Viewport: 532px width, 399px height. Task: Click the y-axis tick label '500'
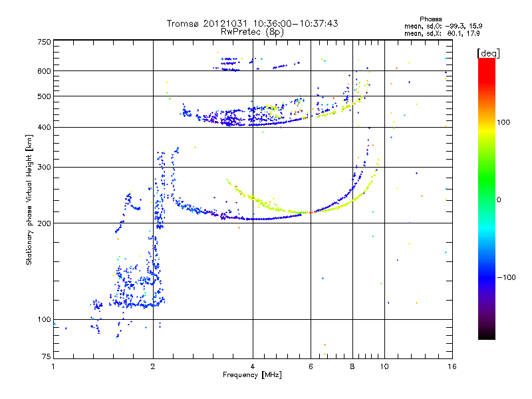[45, 96]
